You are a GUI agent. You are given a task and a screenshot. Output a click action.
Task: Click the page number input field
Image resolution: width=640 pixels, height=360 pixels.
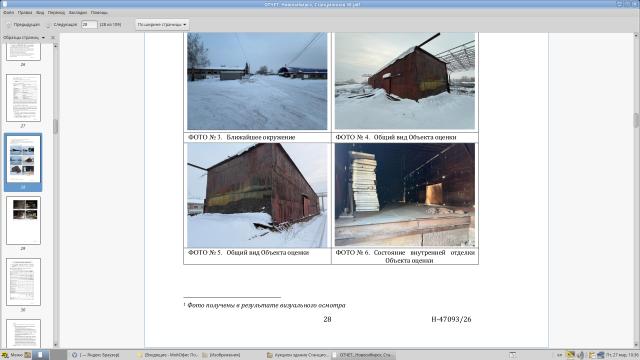tap(89, 24)
